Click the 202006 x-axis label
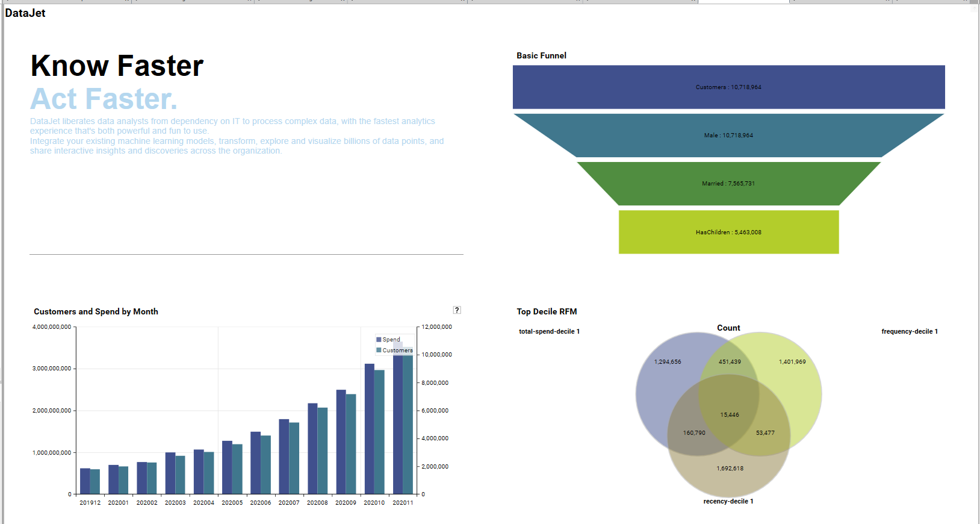This screenshot has width=980, height=524. pos(261,503)
